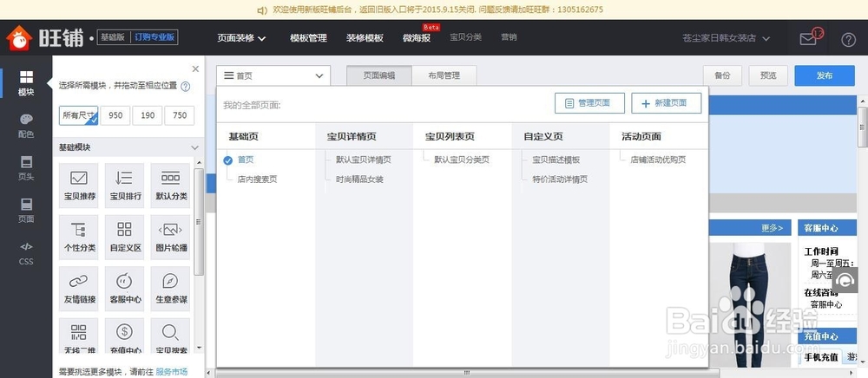Open the CSS code sidebar icon

[x=26, y=253]
